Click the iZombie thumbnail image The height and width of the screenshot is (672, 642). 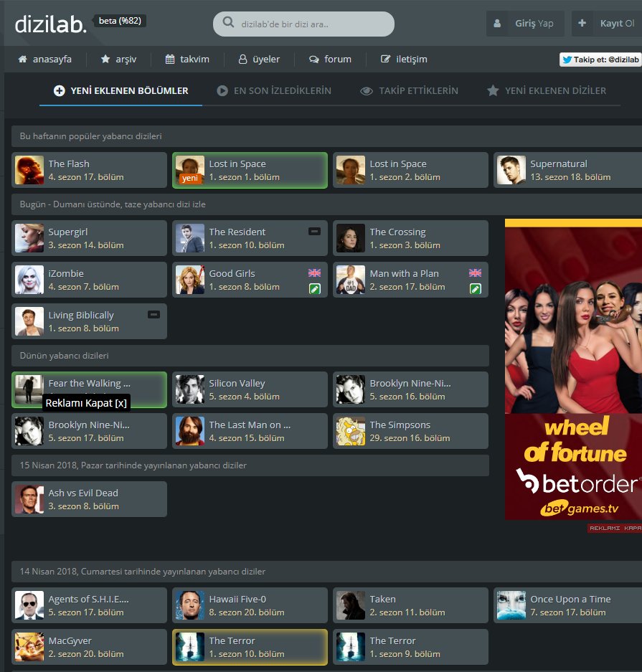pos(29,280)
